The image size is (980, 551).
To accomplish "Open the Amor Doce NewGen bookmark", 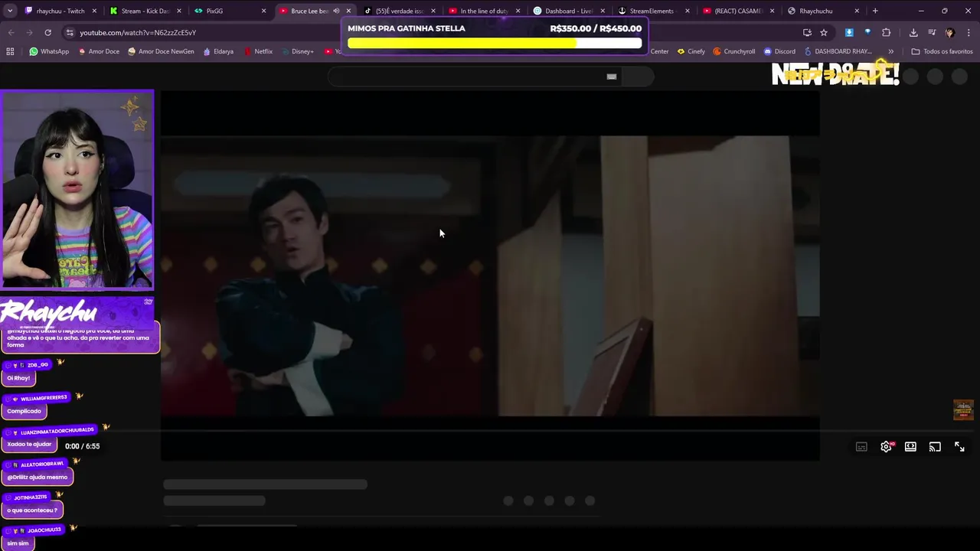I will [161, 51].
